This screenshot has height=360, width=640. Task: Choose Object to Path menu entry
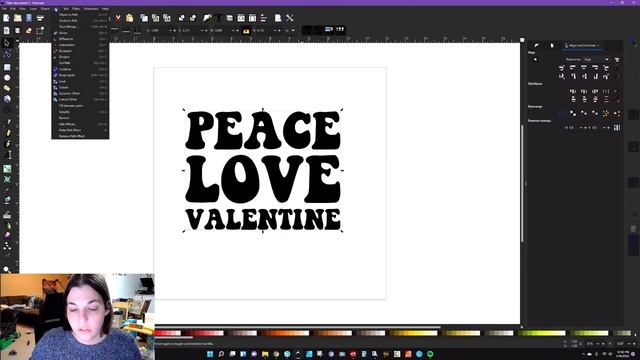click(80, 14)
